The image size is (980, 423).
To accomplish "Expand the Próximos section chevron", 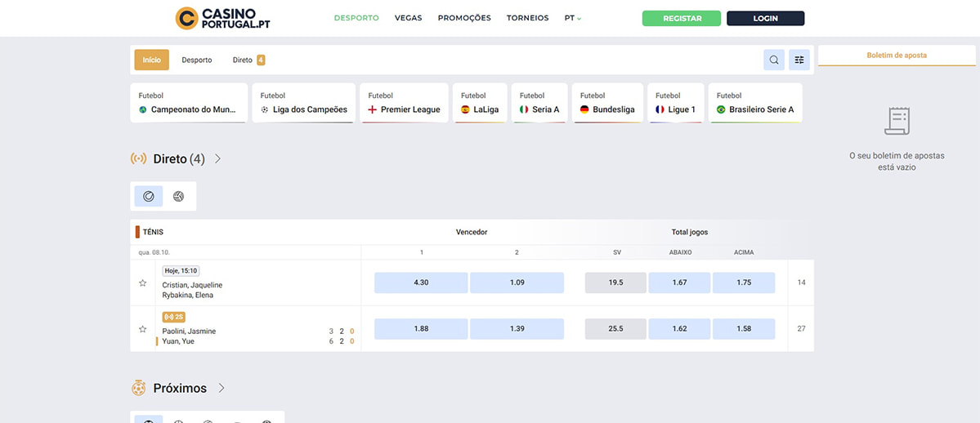I will point(222,388).
